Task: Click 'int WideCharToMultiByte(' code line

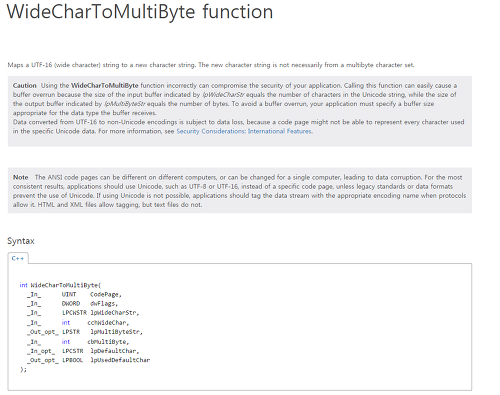Action: click(x=60, y=285)
